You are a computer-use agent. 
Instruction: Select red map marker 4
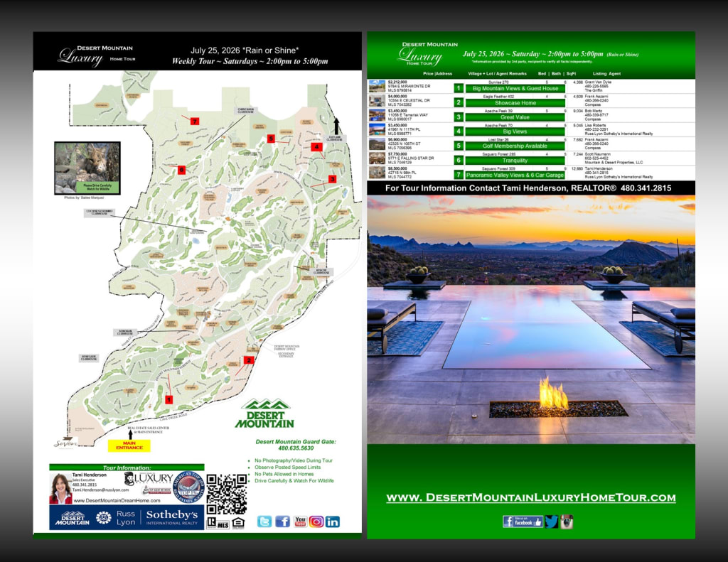[x=316, y=147]
